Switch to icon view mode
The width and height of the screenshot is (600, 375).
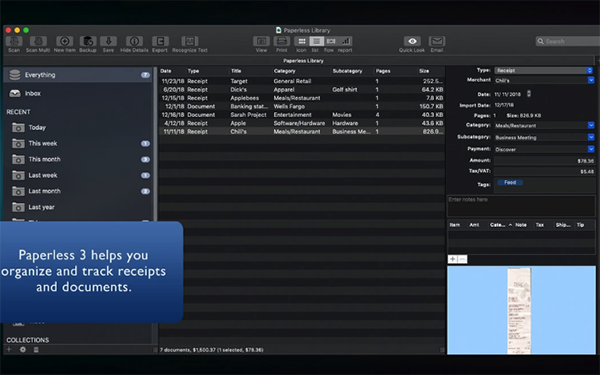click(x=302, y=41)
